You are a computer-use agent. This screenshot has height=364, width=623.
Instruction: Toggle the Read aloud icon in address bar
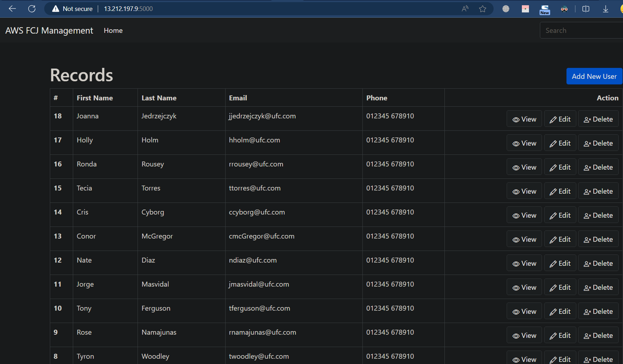[465, 9]
